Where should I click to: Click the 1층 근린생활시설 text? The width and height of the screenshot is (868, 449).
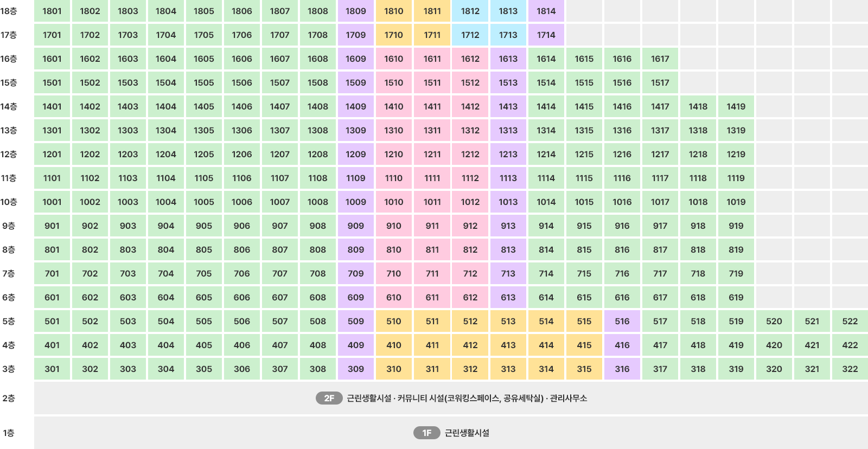click(x=467, y=433)
